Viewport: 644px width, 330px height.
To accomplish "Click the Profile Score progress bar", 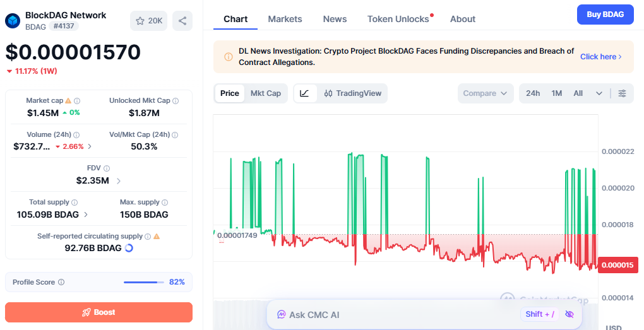I will (x=144, y=282).
